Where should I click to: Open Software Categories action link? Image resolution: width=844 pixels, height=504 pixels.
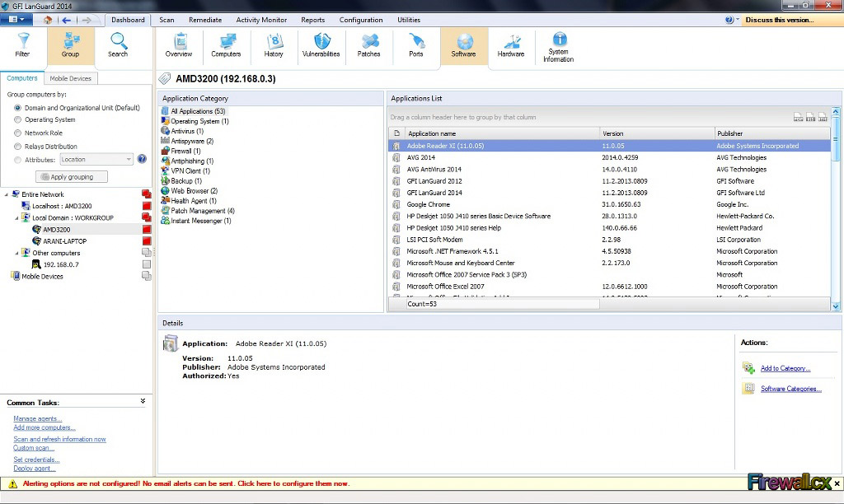point(791,389)
